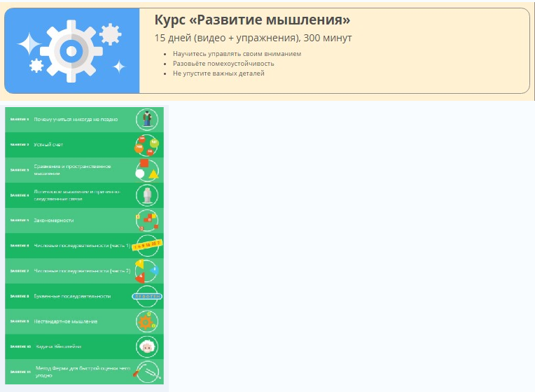Click the statue icon for Логическое мышление
Screen dimensions: 535x392
[x=146, y=195]
